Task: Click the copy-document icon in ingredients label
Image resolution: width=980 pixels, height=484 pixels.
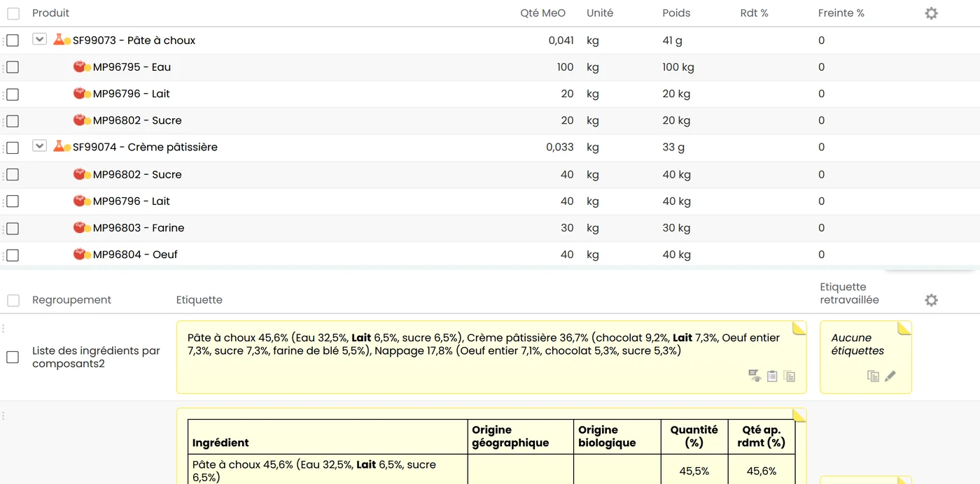Action: point(790,376)
